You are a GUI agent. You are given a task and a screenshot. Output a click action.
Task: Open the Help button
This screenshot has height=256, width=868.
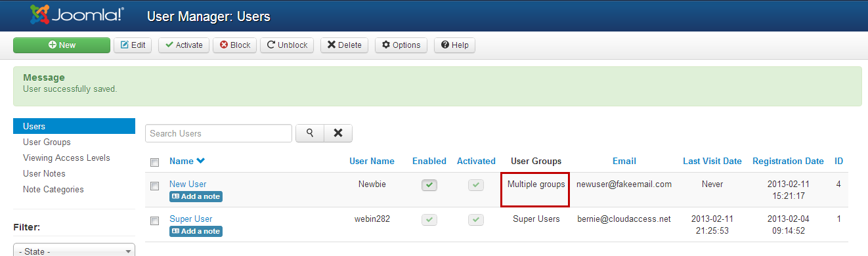pos(454,45)
